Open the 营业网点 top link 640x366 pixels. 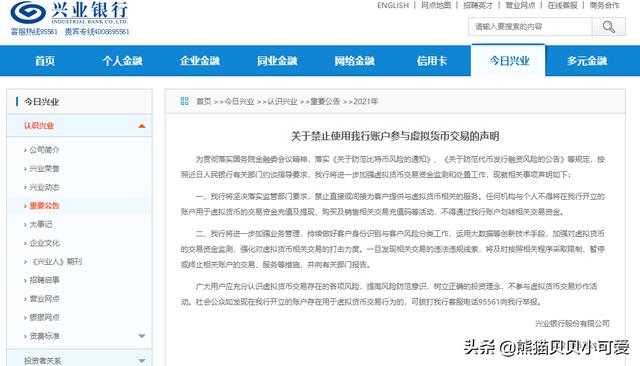tap(520, 5)
